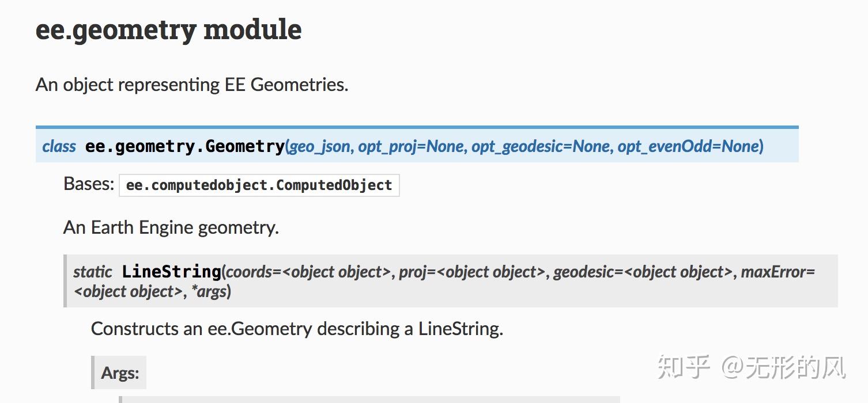This screenshot has height=403, width=868.
Task: Click the Bases: label
Action: [89, 184]
